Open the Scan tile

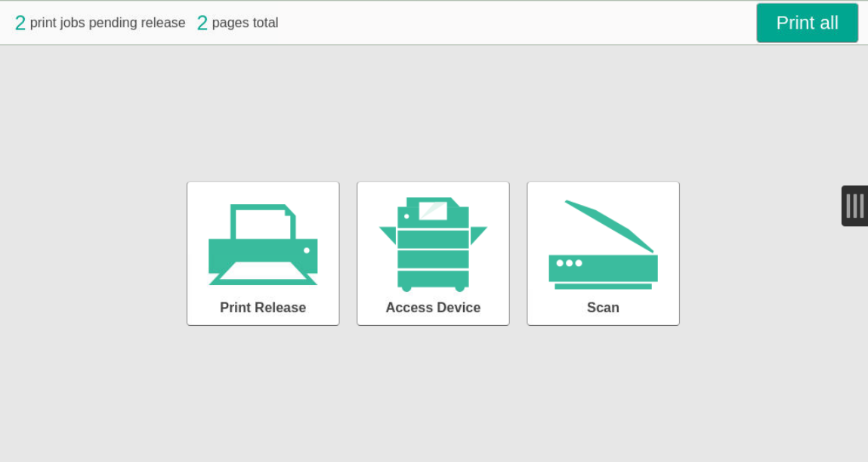[603, 253]
